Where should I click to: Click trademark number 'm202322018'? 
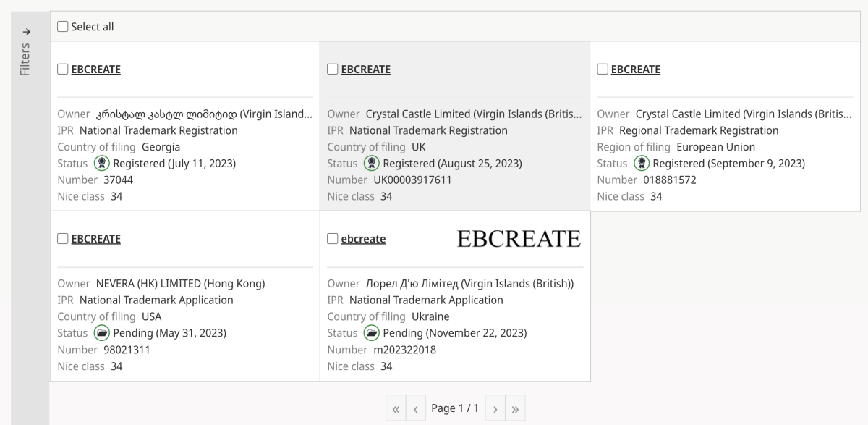pos(404,350)
